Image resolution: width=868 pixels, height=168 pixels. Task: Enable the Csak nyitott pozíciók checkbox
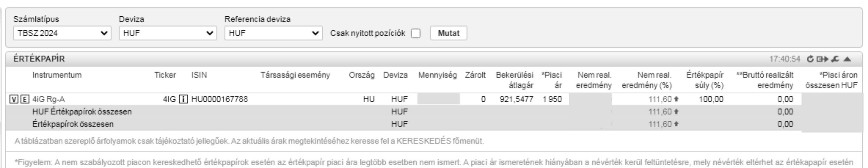pos(416,33)
